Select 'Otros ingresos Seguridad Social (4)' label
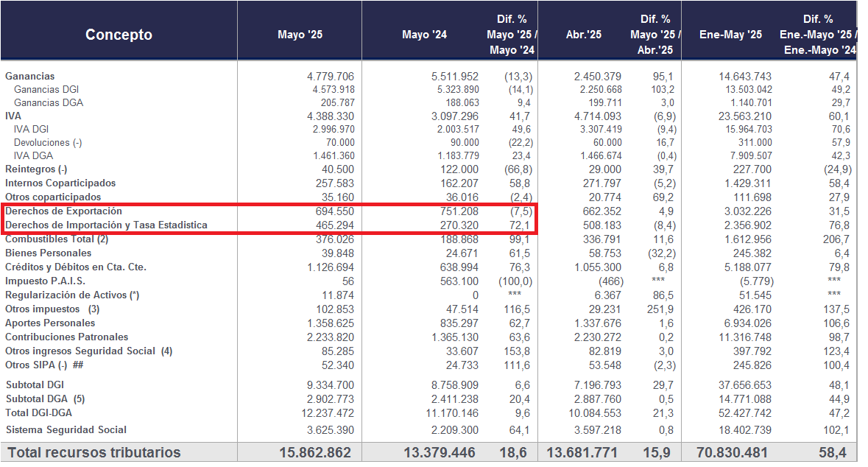Image resolution: width=868 pixels, height=467 pixels. (88, 351)
